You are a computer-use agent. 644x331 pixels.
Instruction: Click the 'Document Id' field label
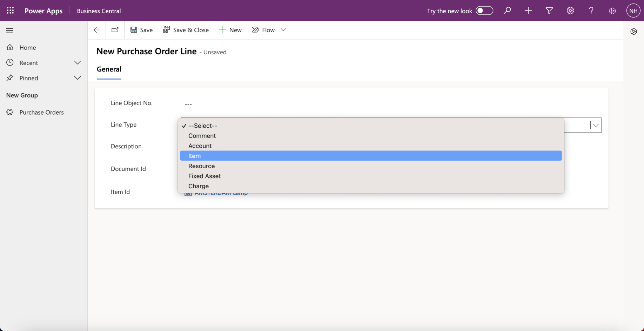[x=128, y=169]
